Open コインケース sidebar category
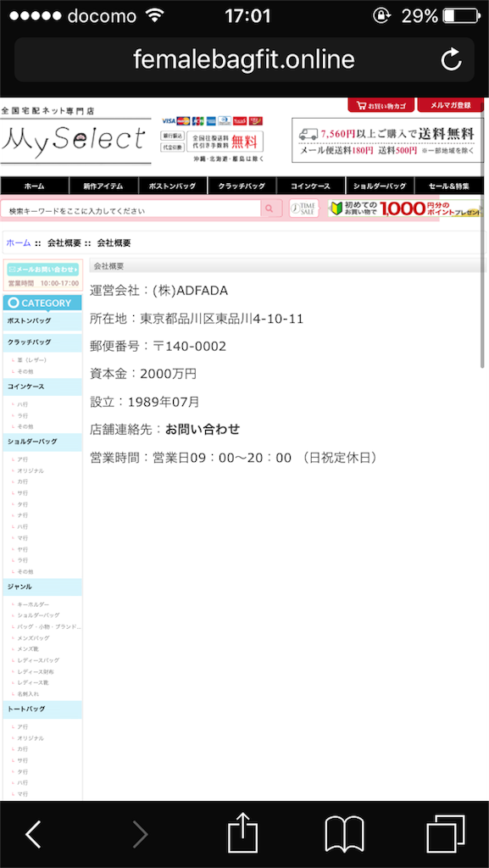 (x=42, y=387)
